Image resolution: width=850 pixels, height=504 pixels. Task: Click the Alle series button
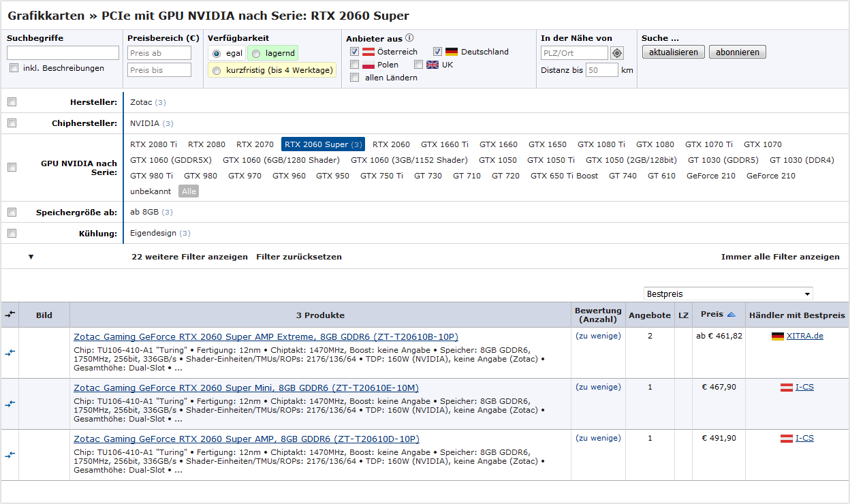point(189,191)
